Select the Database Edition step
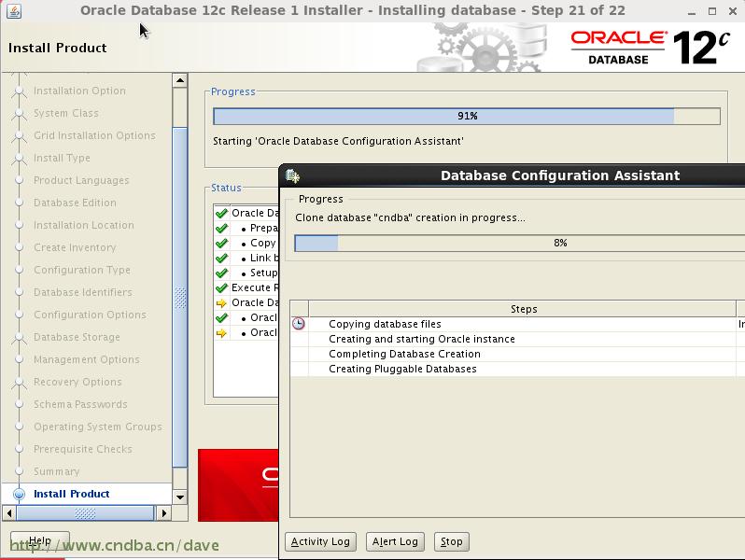 75,203
